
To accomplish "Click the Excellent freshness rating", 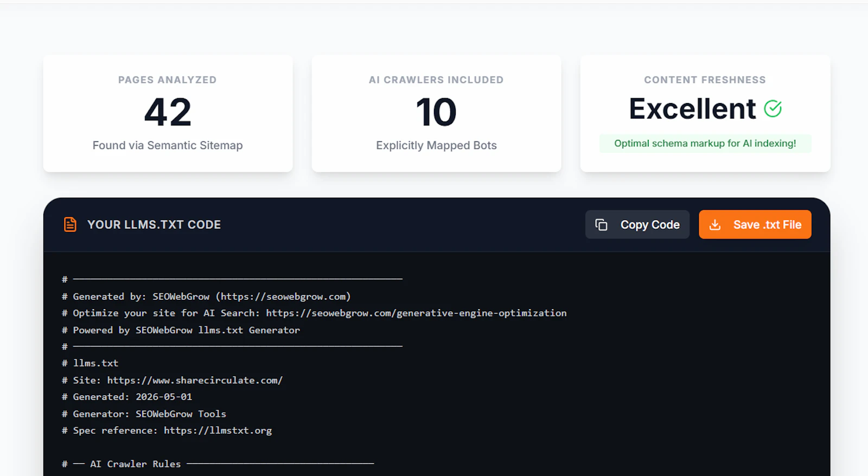I will tap(692, 108).
